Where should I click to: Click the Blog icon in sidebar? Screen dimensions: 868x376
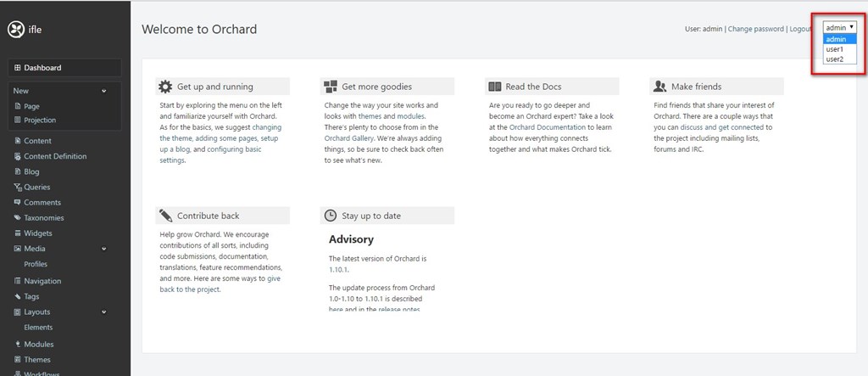(x=17, y=171)
